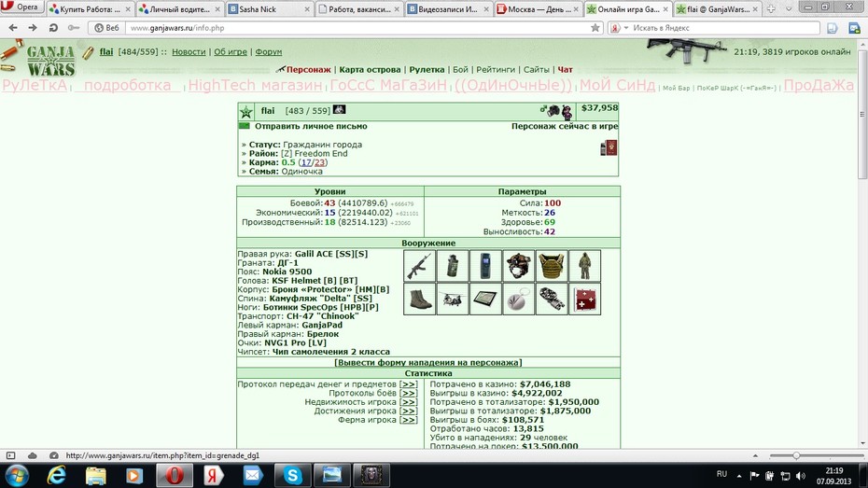Click Вывести форму нападения на персонажа
Screen dimensions: 868x488
[427, 362]
